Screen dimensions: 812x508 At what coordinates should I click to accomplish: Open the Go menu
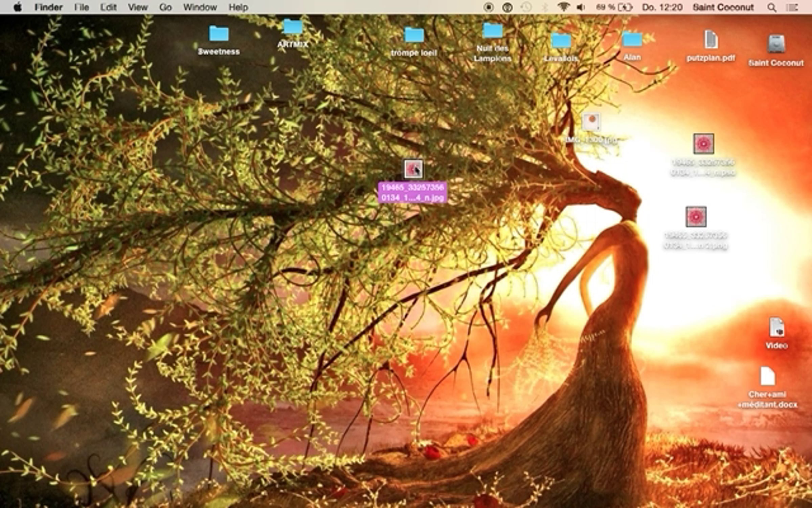(x=165, y=7)
